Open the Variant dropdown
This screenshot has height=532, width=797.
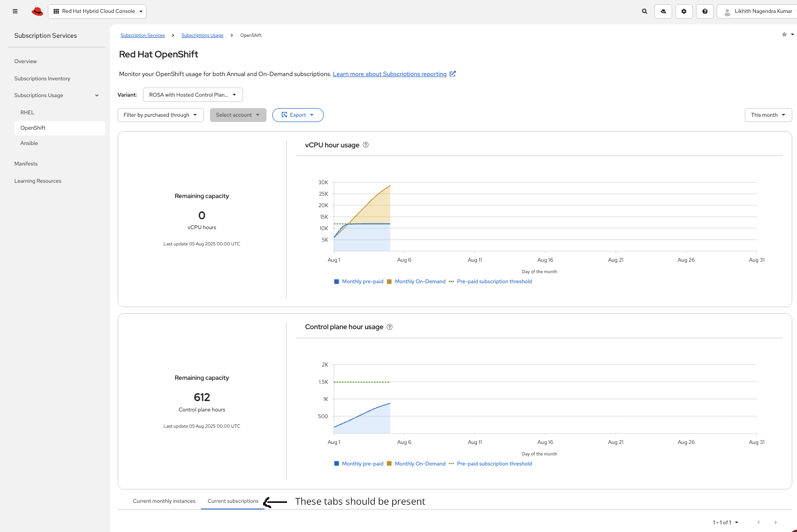(193, 95)
